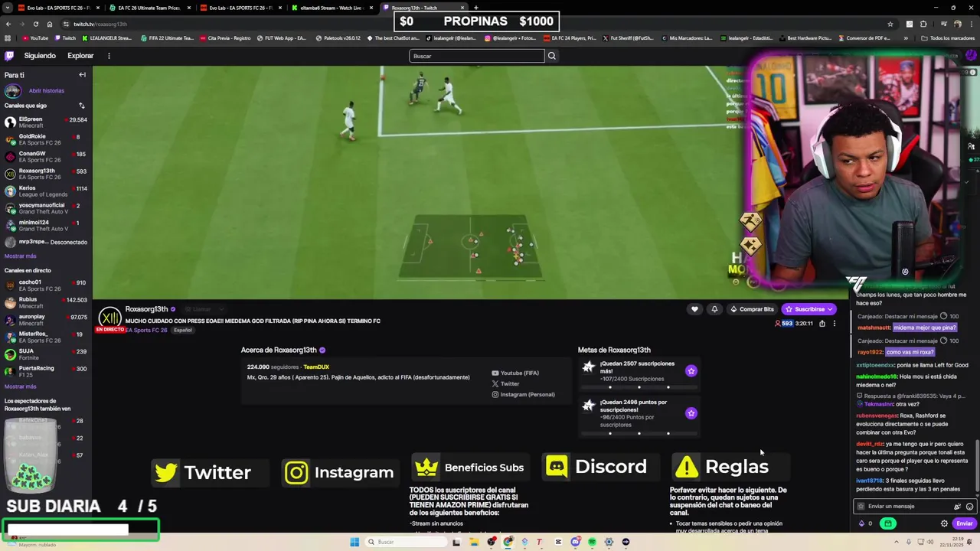This screenshot has width=980, height=551.
Task: Reload the page
Action: tap(35, 24)
